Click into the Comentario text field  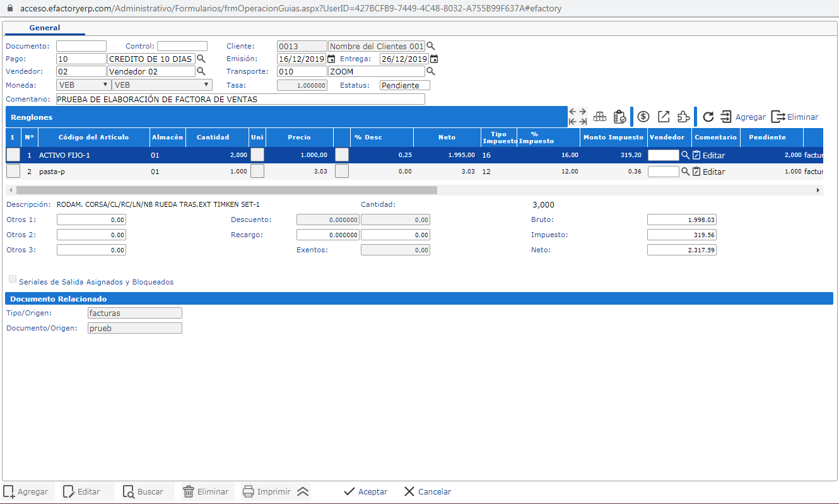pyautogui.click(x=240, y=99)
